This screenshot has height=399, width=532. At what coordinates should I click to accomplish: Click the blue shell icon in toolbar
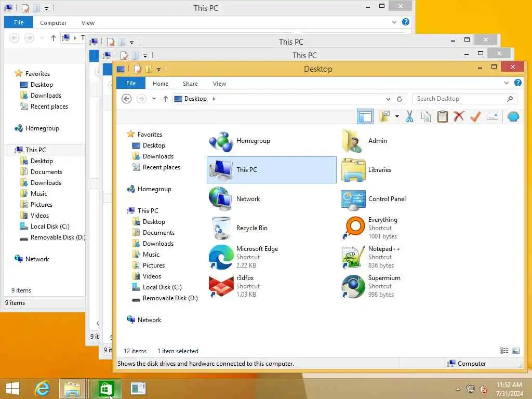tap(513, 117)
